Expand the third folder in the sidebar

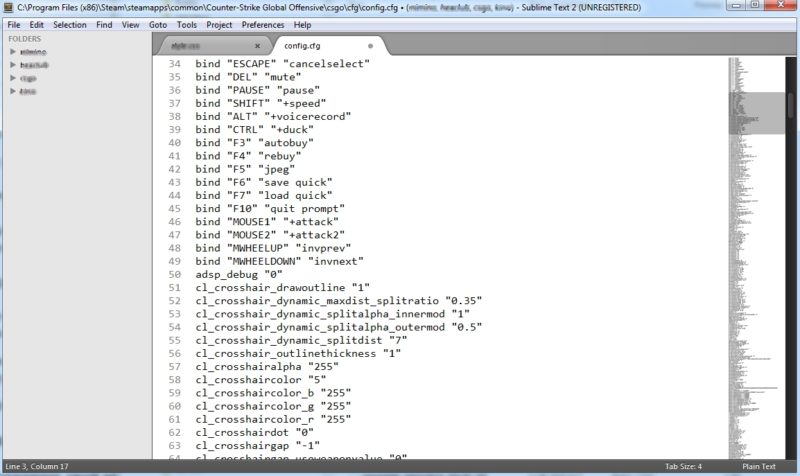tap(12, 77)
